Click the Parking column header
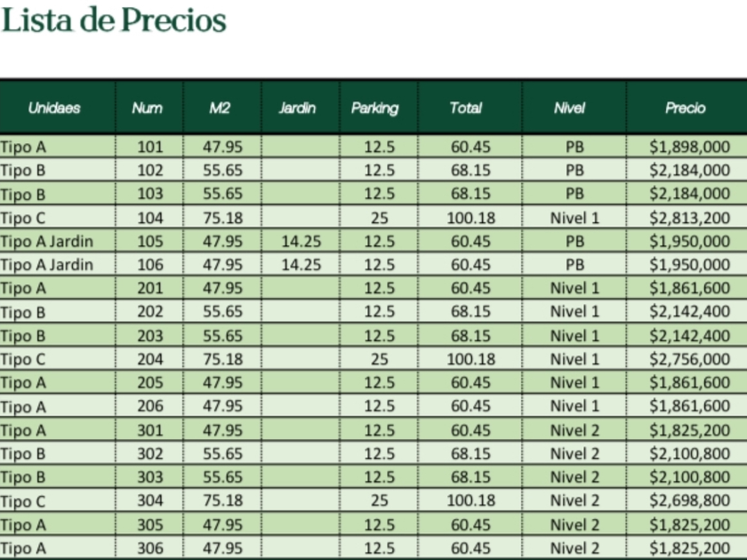The image size is (747, 560). pyautogui.click(x=374, y=108)
